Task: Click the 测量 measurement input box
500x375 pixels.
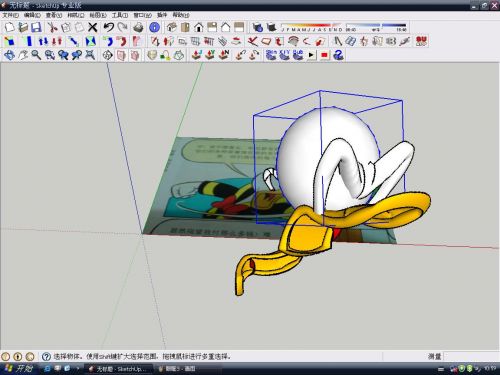Action: [x=472, y=356]
